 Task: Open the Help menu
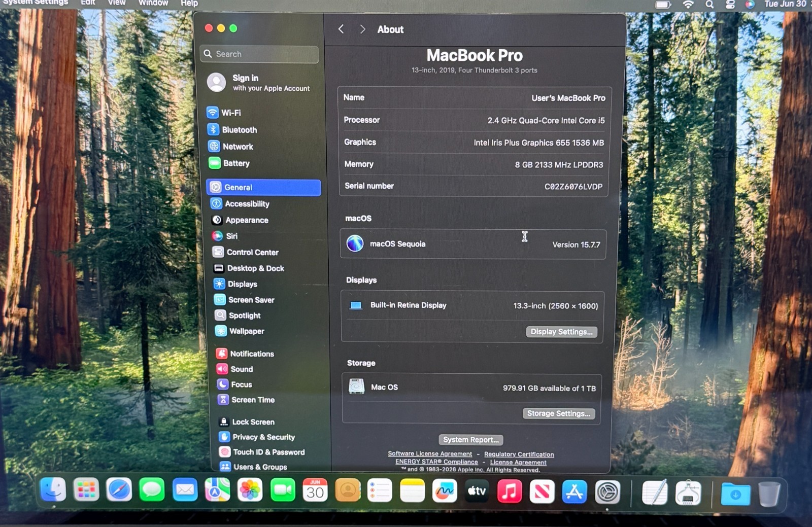(x=189, y=3)
